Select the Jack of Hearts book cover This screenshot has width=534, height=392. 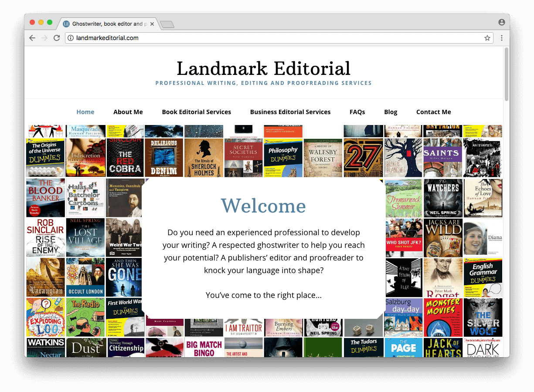click(443, 348)
